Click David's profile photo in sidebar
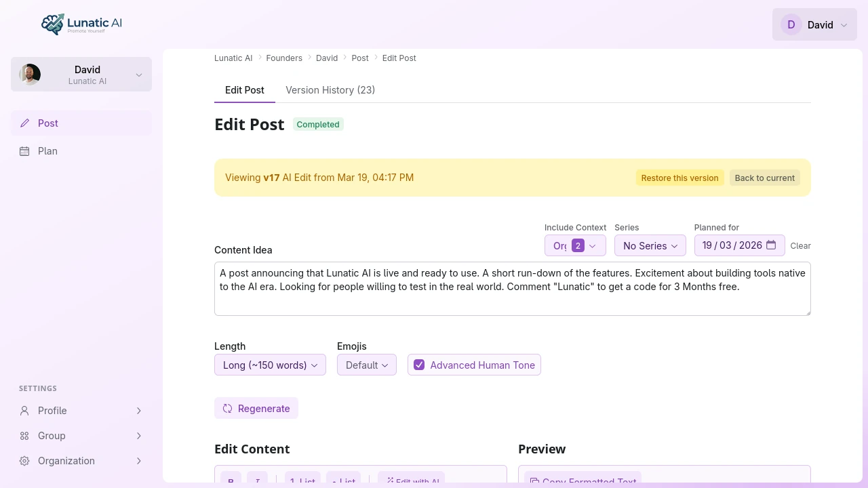The image size is (868, 488). pos(30,74)
